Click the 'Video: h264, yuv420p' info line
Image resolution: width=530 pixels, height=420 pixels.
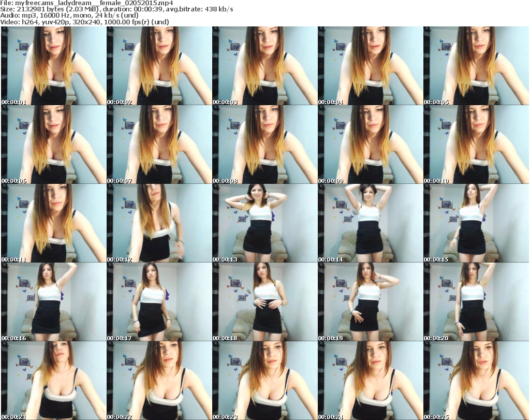(84, 22)
